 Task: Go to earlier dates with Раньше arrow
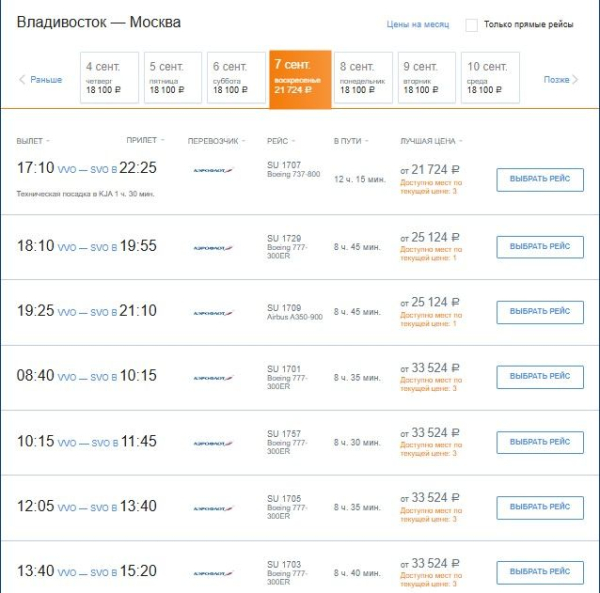41,80
